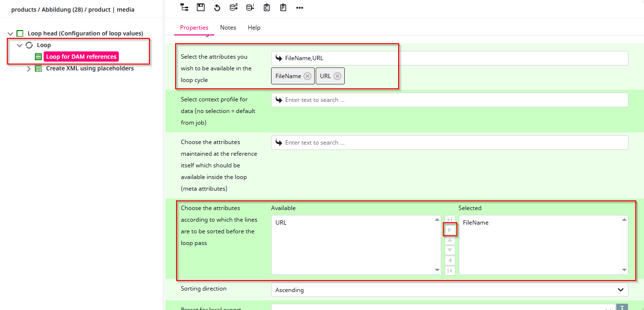Collapse the Loop head tree node
The width and height of the screenshot is (644, 310).
pyautogui.click(x=11, y=33)
